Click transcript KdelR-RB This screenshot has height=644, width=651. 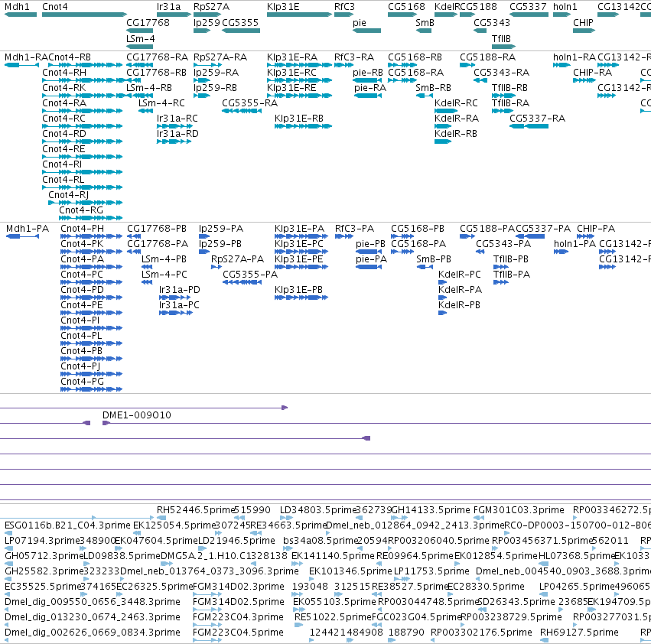(456, 134)
